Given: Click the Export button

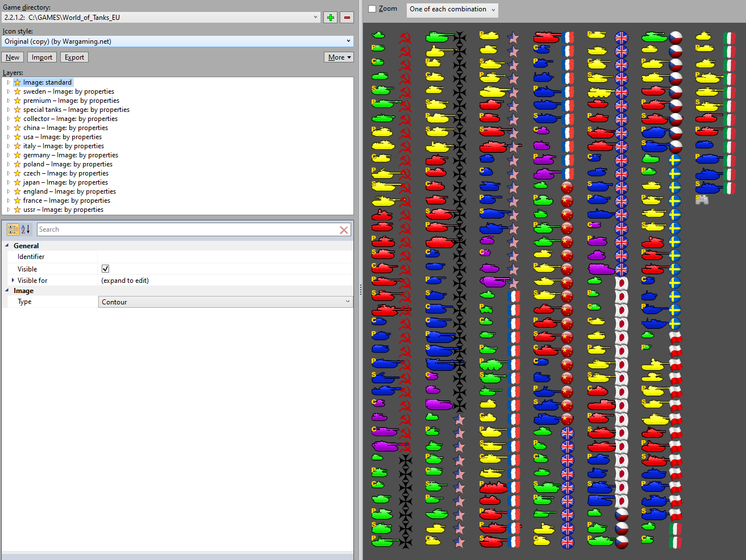Looking at the screenshot, I should 74,57.
